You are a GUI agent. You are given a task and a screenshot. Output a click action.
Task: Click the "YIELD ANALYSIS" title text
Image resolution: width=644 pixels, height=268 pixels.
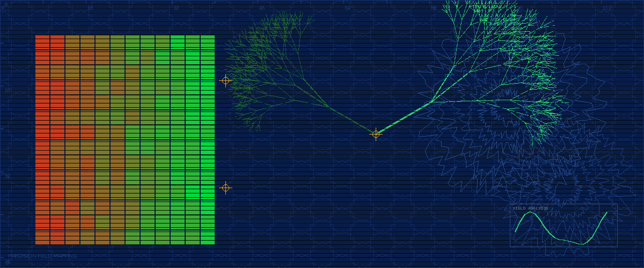click(x=530, y=208)
